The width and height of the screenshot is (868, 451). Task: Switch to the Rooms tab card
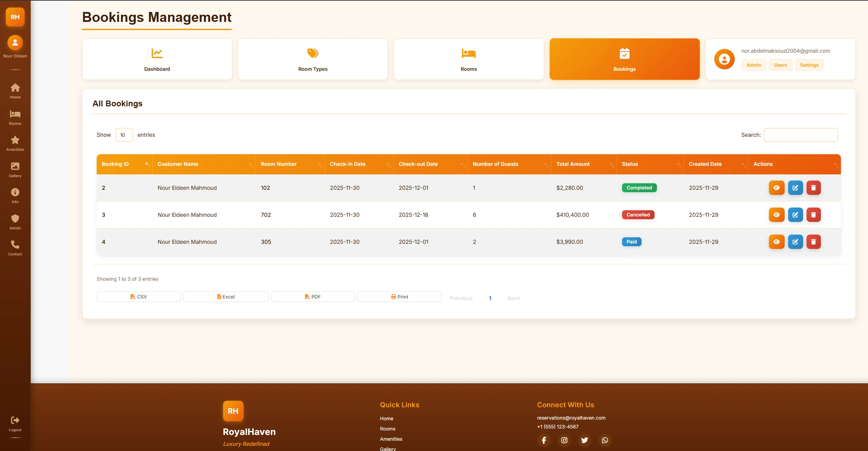click(x=469, y=59)
